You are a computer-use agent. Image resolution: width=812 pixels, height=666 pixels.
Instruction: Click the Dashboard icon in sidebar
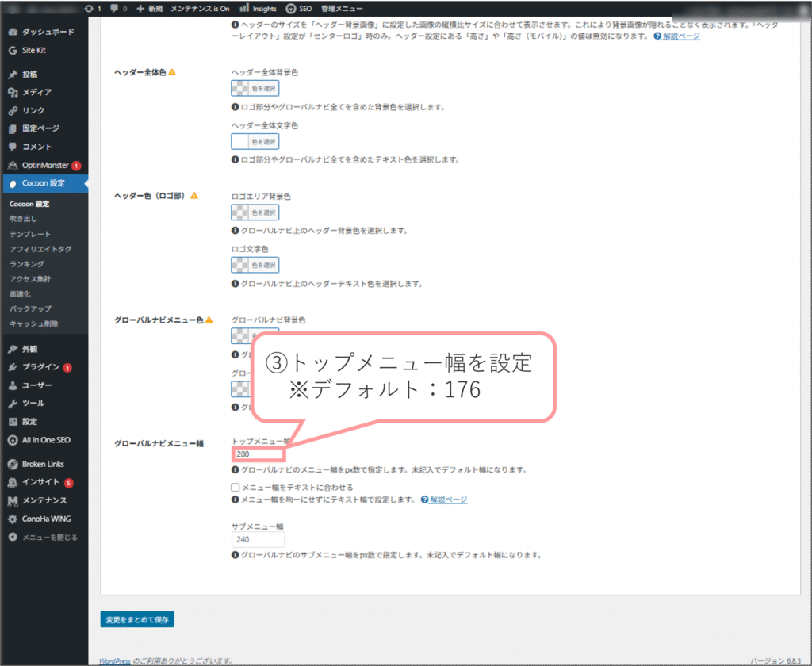click(x=13, y=32)
